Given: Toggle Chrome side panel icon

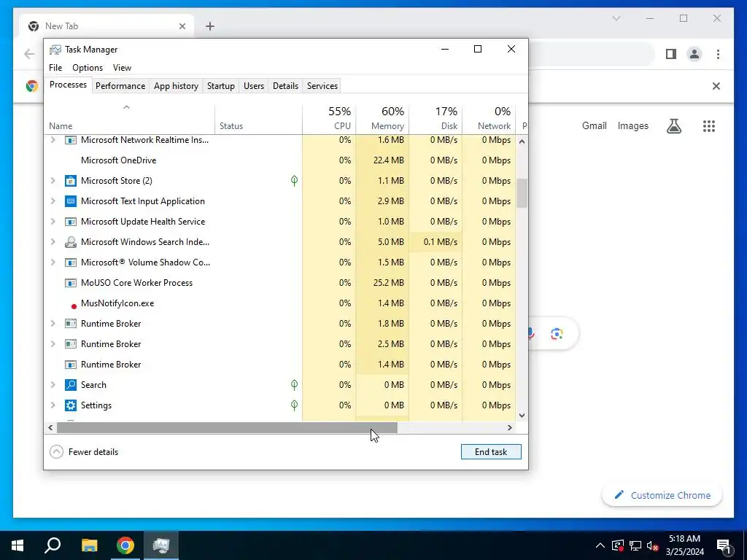Looking at the screenshot, I should point(671,54).
